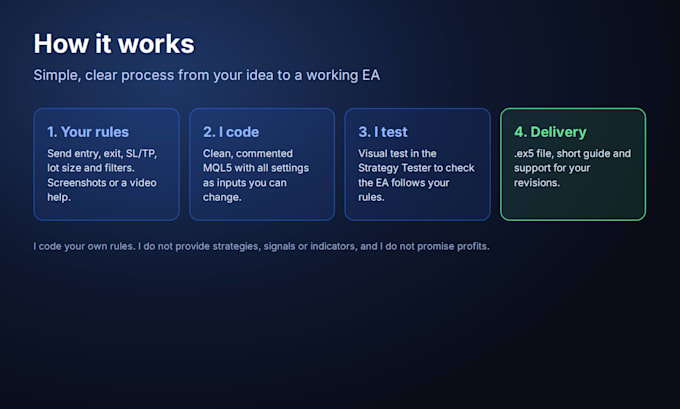Click the text 'Clean, commented MQL5 with all settings'

tap(256, 161)
